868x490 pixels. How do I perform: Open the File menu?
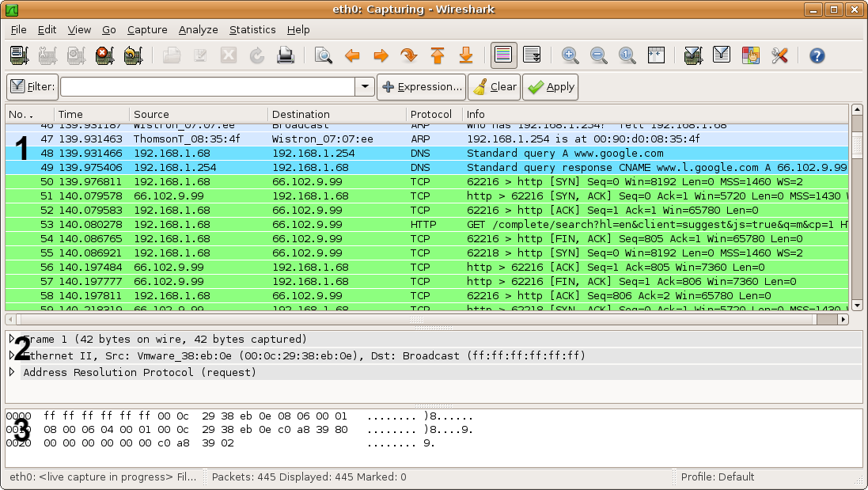pyautogui.click(x=18, y=30)
